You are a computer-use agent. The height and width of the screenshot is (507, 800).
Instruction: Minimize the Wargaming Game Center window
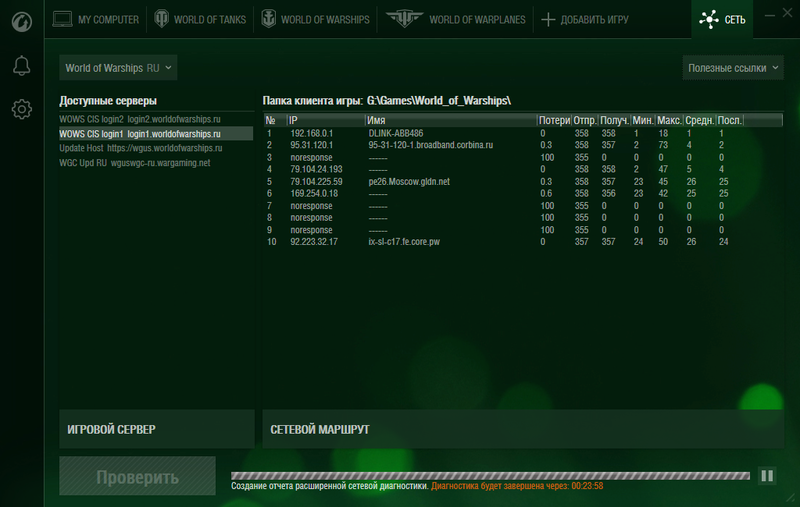770,16
